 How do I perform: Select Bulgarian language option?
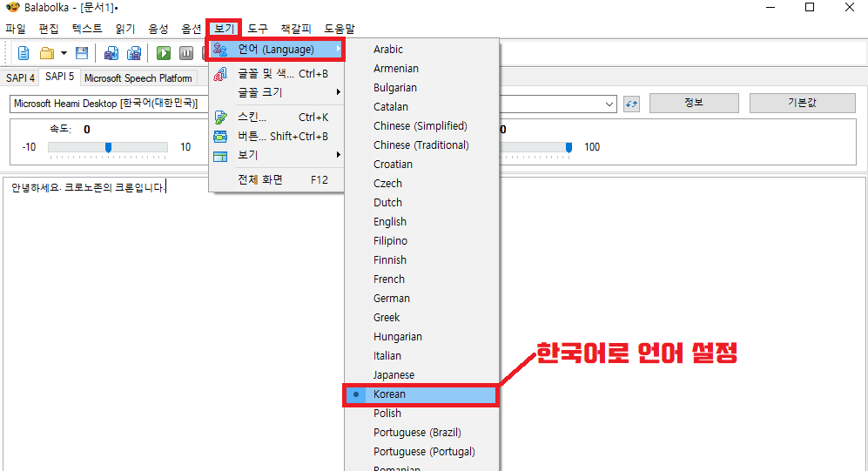pyautogui.click(x=421, y=87)
